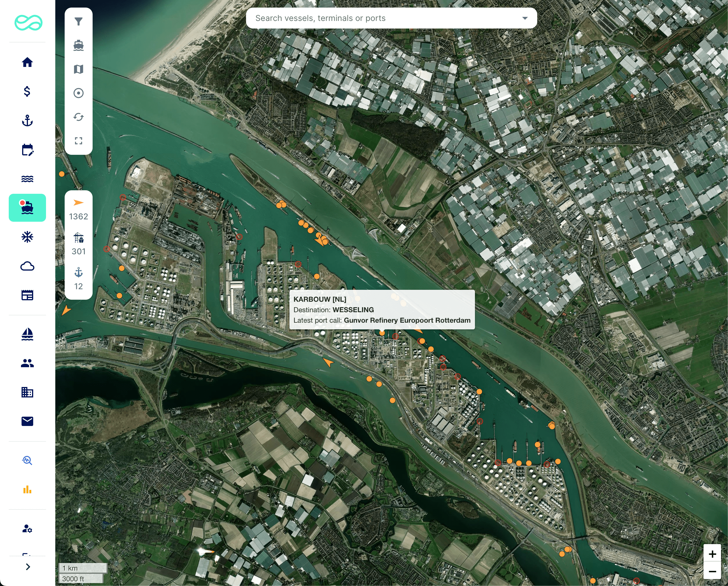Zoom out with the minus button

[x=712, y=571]
